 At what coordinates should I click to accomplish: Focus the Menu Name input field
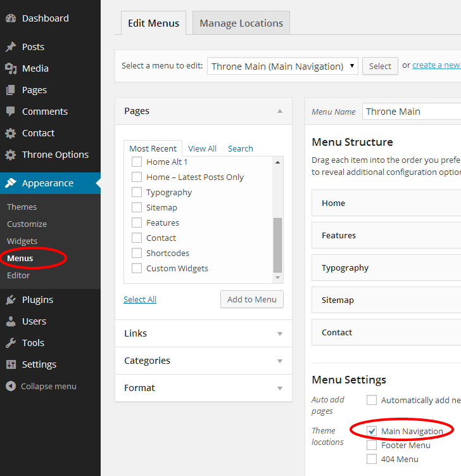click(x=412, y=112)
